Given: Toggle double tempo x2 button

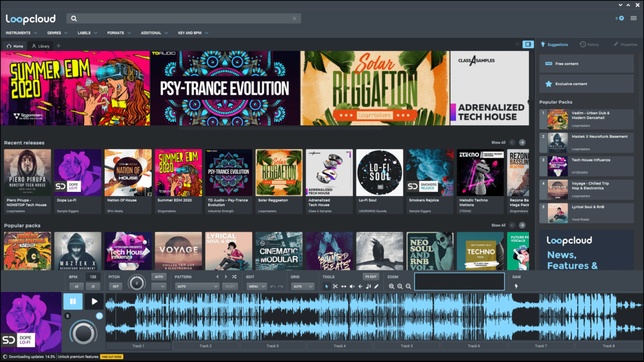Looking at the screenshot, I should coord(76,287).
